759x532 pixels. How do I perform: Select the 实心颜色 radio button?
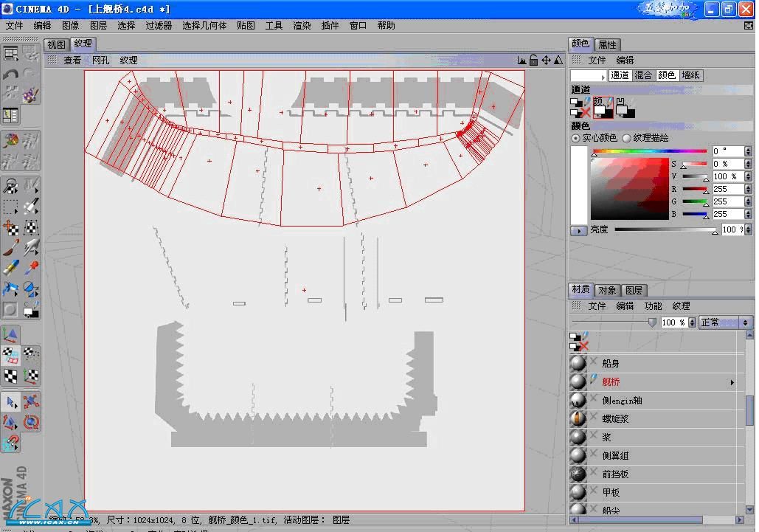tap(576, 138)
